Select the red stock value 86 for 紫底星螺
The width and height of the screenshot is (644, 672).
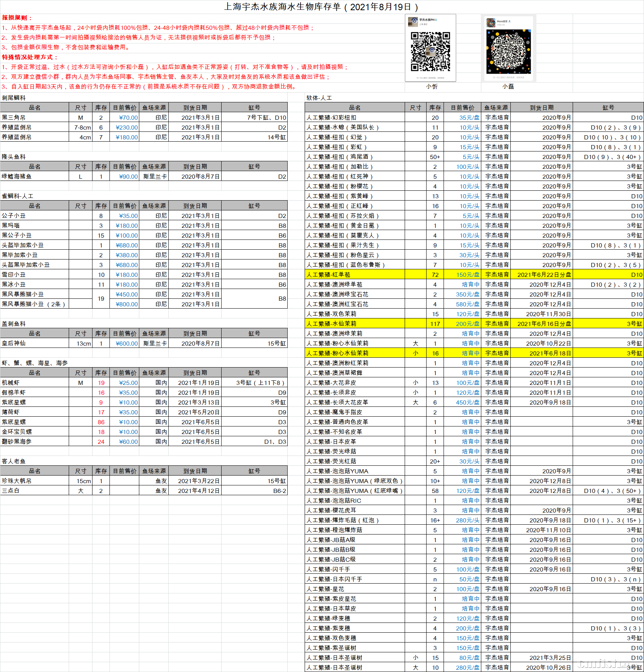(101, 422)
